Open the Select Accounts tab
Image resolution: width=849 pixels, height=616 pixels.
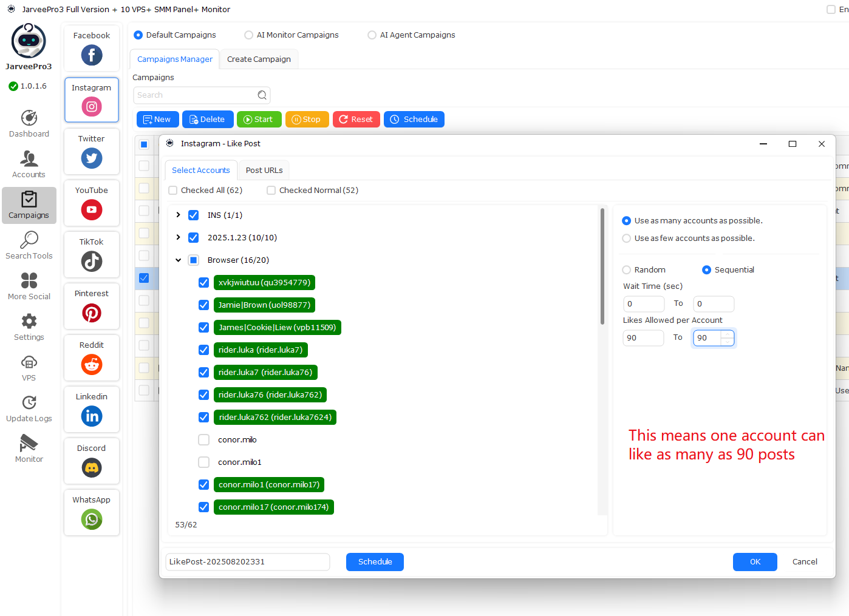(x=201, y=171)
